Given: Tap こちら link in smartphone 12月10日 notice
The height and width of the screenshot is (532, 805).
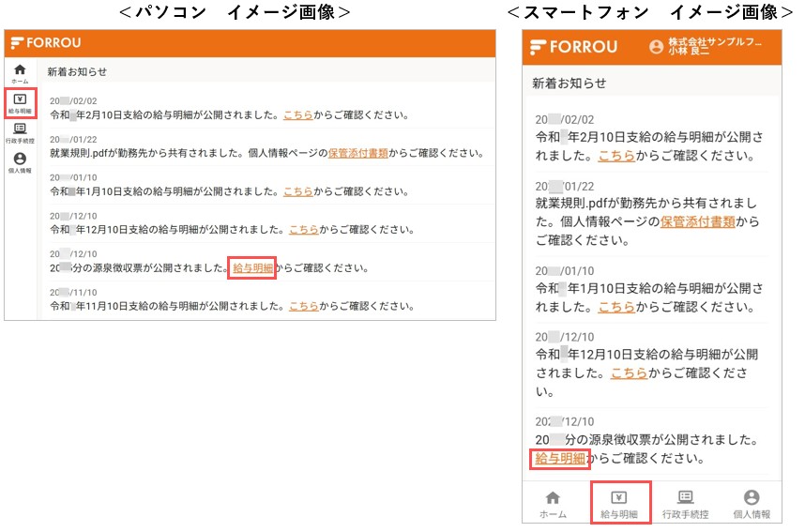Looking at the screenshot, I should pyautogui.click(x=629, y=373).
